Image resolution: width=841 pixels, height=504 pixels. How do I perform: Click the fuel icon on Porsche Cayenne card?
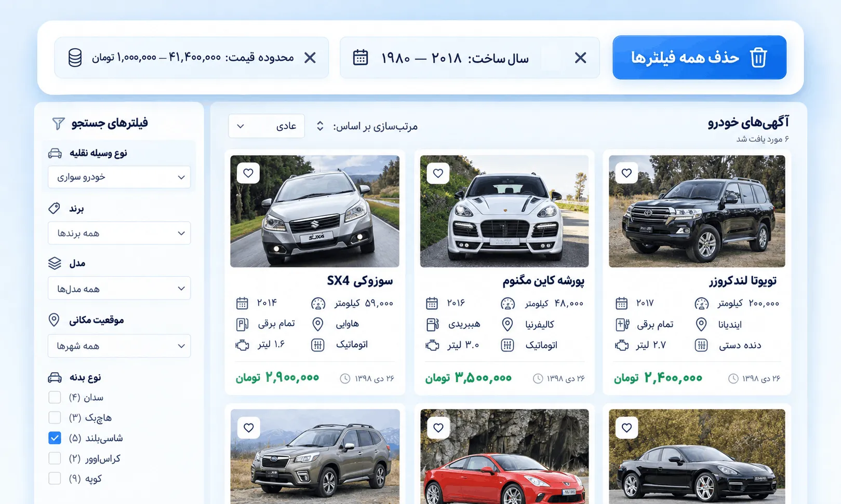tap(432, 324)
